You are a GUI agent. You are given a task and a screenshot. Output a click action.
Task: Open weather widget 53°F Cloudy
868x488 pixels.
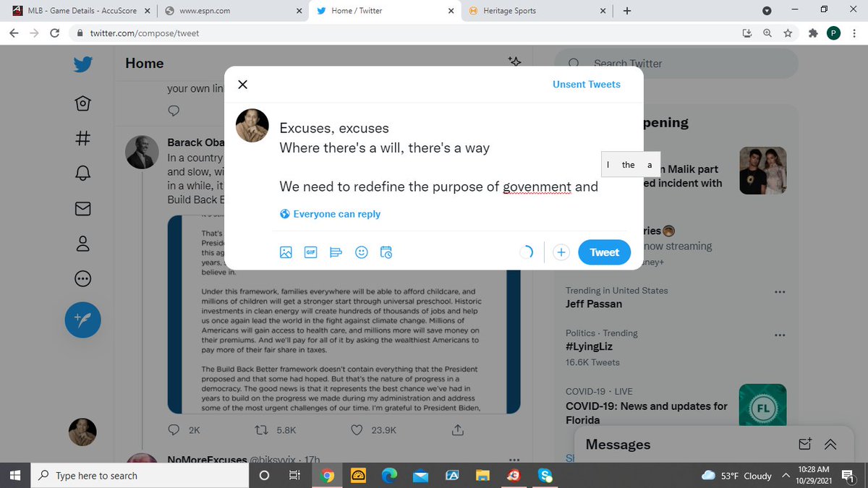tap(736, 475)
